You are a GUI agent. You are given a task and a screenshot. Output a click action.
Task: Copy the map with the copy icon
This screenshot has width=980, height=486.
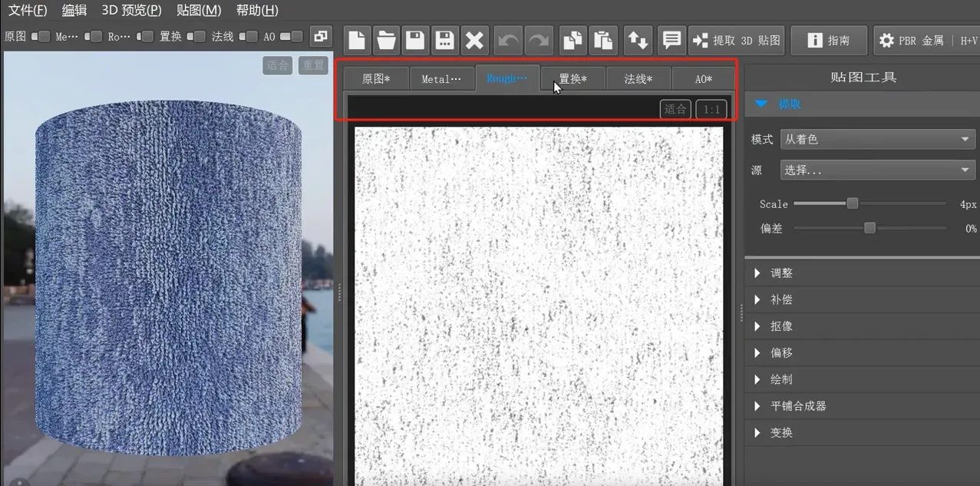[x=573, y=40]
